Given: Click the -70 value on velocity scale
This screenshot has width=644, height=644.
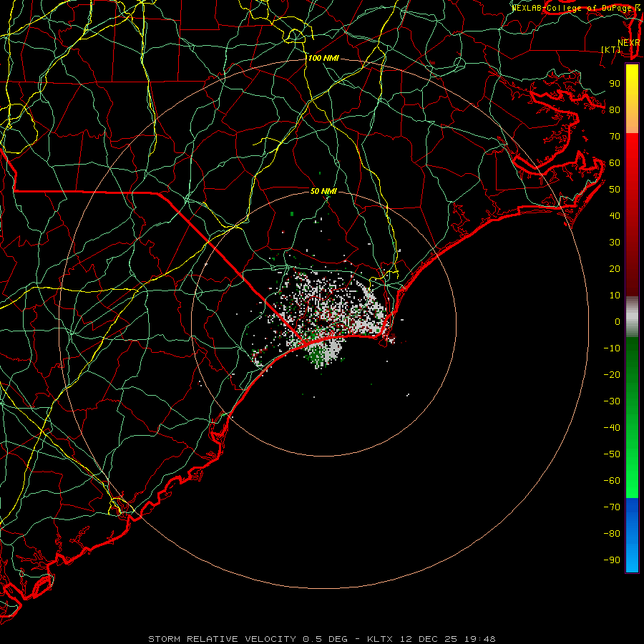Looking at the screenshot, I should click(612, 507).
